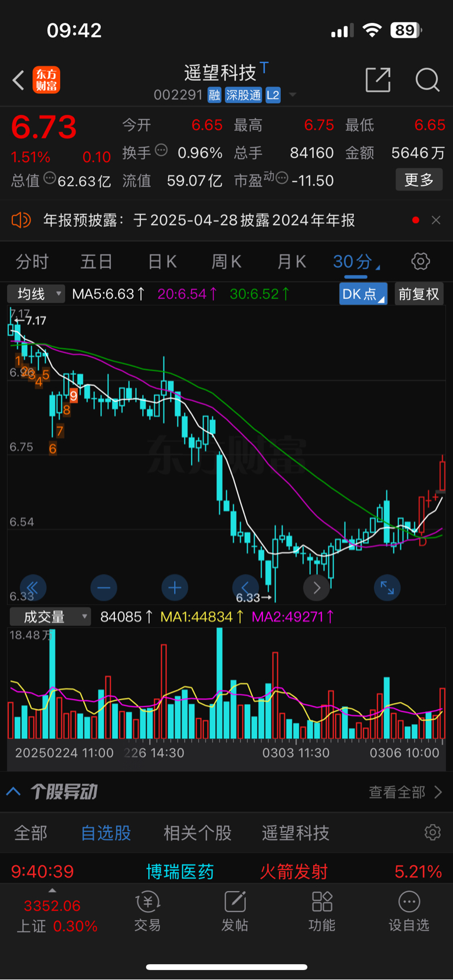The image size is (453, 980).
Task: Open the 交易 trade button
Action: (147, 911)
